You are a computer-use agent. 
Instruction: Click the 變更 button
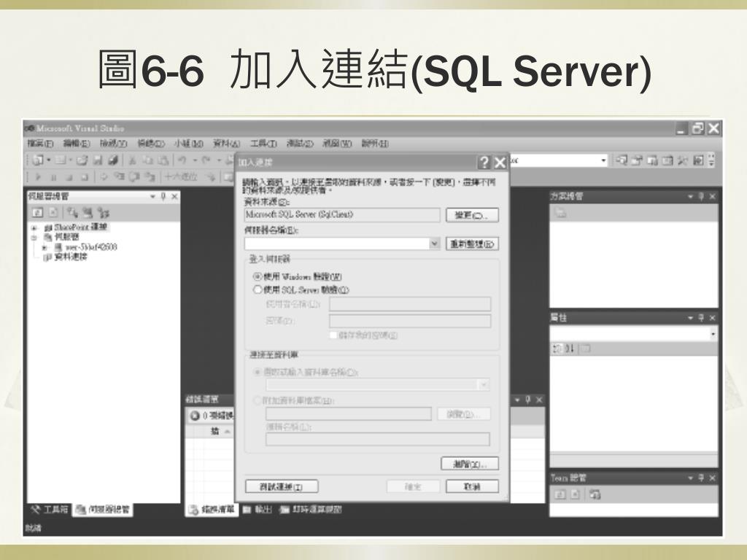pos(472,215)
